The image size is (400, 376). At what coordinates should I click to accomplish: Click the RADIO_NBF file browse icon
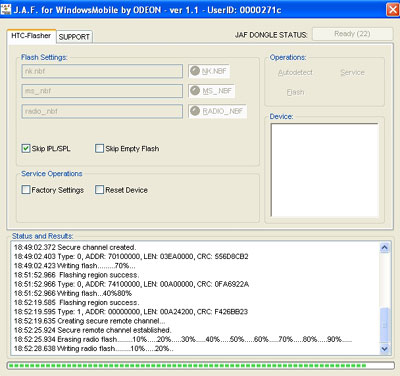[195, 111]
